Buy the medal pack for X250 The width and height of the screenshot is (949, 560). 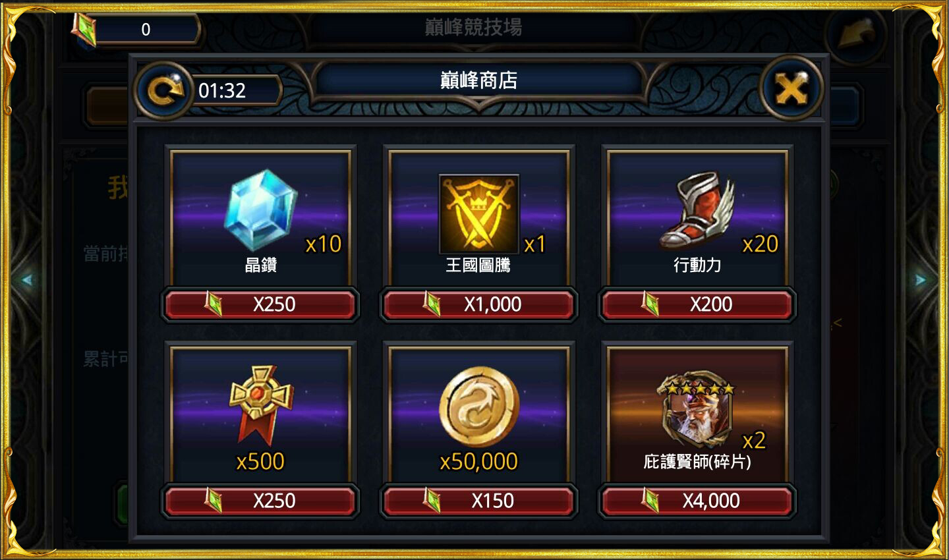pos(261,501)
